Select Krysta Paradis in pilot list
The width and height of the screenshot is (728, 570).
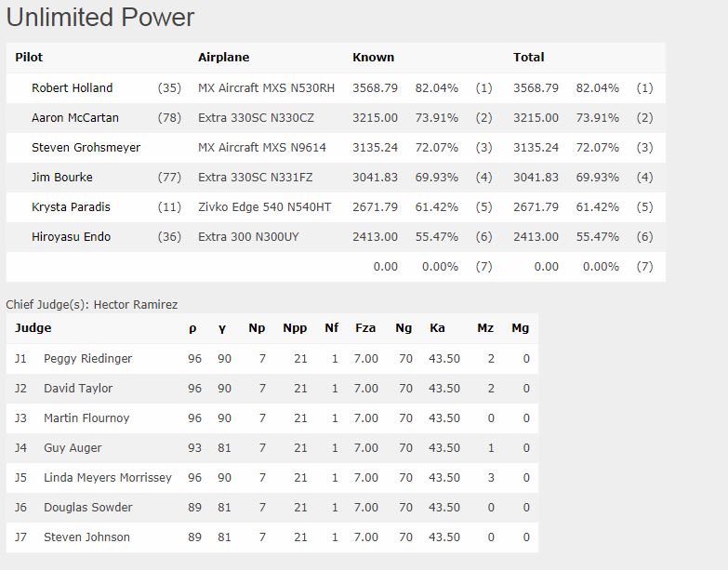click(71, 207)
